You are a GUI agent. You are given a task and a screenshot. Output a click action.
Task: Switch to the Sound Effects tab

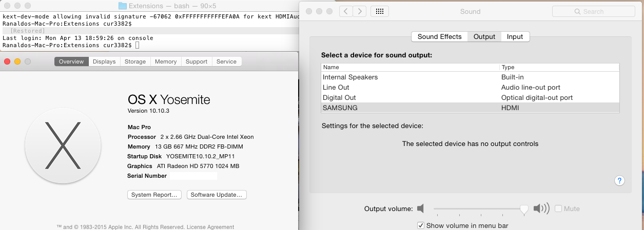439,36
